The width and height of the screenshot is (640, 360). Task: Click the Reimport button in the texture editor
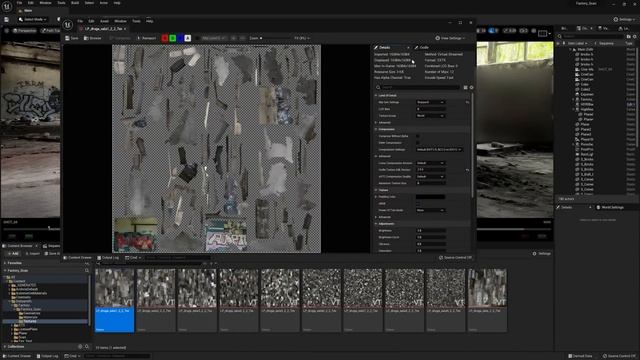click(146, 38)
